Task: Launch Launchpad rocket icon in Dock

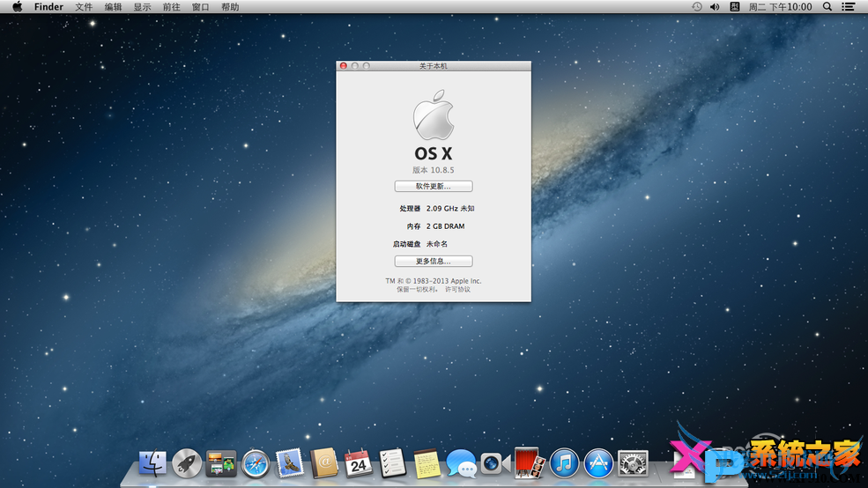Action: pyautogui.click(x=187, y=462)
